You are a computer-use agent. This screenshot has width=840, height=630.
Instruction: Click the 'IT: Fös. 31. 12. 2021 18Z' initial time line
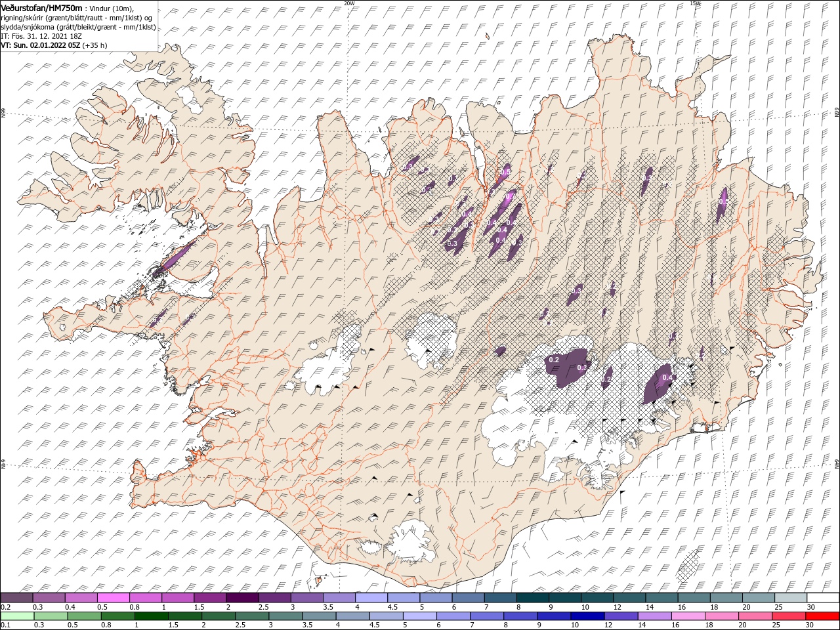[x=41, y=36]
